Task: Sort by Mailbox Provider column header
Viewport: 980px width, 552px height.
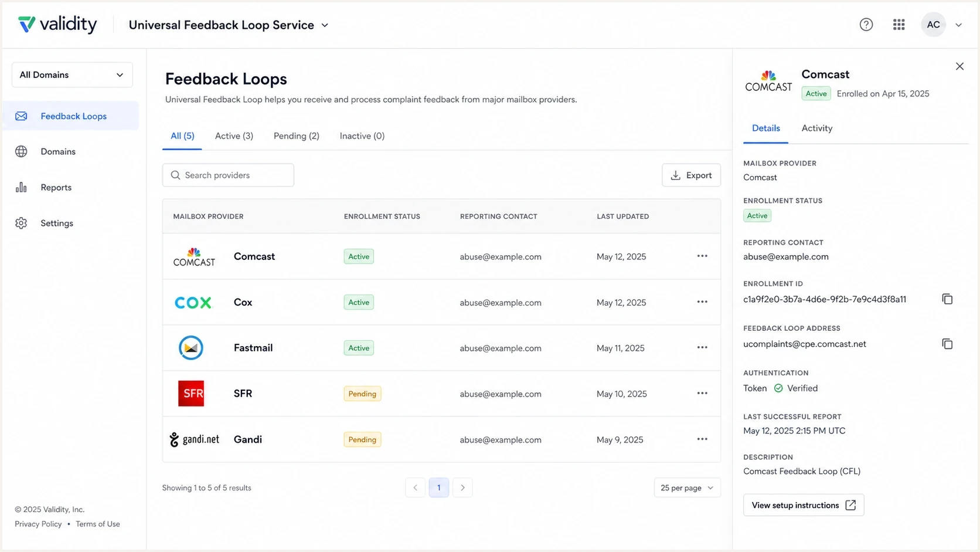Action: pyautogui.click(x=208, y=216)
